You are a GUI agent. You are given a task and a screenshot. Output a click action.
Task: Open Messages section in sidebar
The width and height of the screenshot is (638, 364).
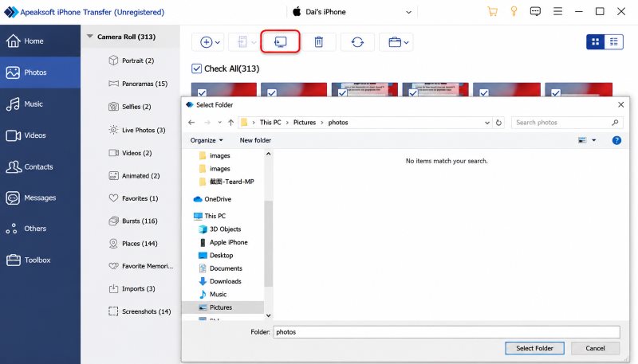40,198
